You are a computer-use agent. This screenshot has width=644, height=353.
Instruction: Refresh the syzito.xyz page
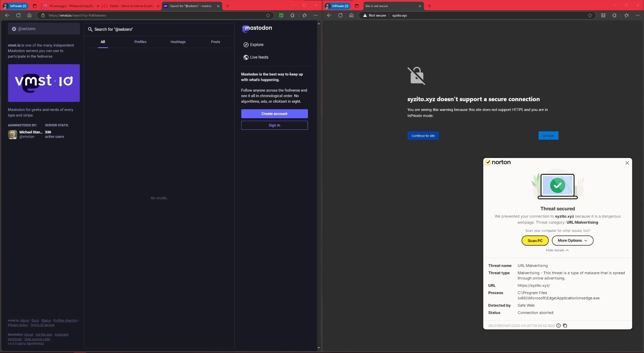tap(340, 15)
